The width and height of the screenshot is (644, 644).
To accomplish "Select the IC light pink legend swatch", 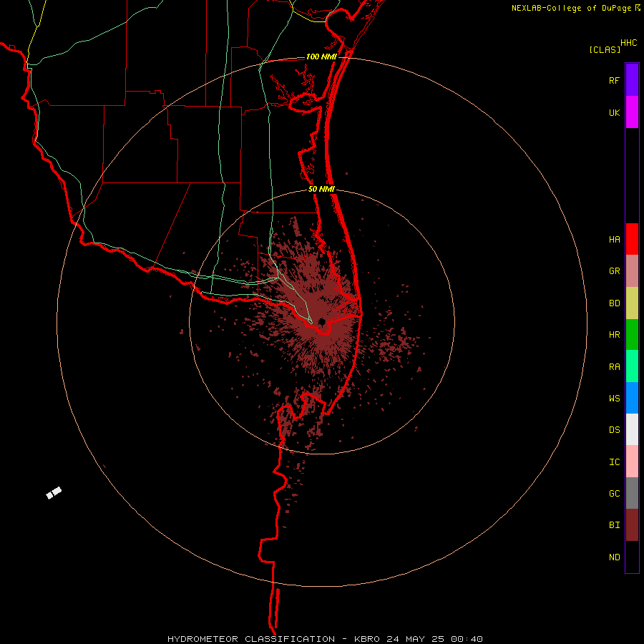I will 632,462.
